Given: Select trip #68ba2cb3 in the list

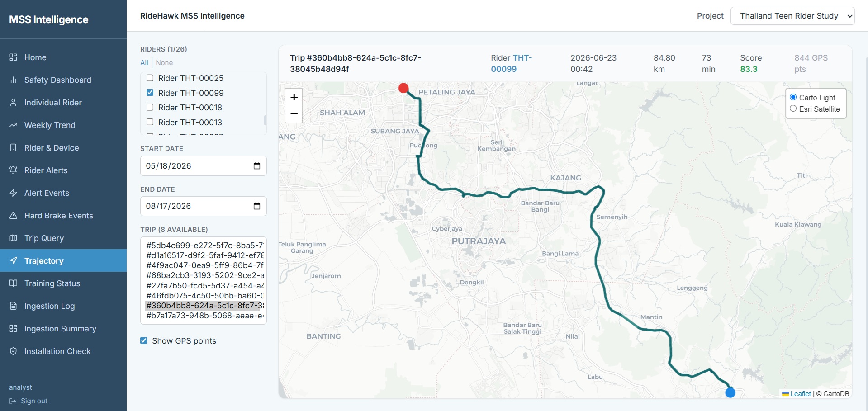Looking at the screenshot, I should pyautogui.click(x=205, y=275).
